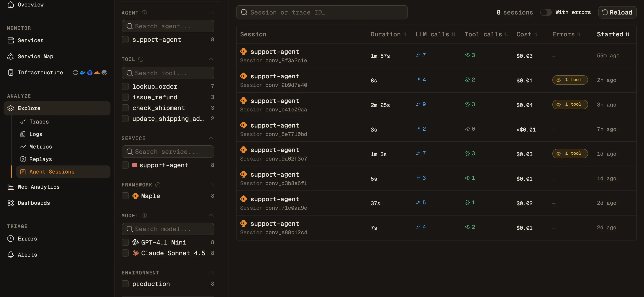The width and height of the screenshot is (644, 297).
Task: Toggle the With errors switch
Action: pos(546,12)
